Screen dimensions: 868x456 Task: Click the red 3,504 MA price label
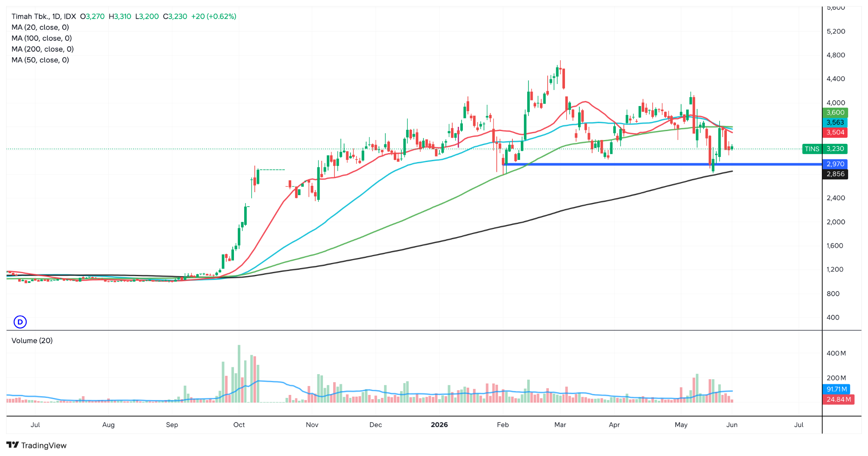[835, 132]
